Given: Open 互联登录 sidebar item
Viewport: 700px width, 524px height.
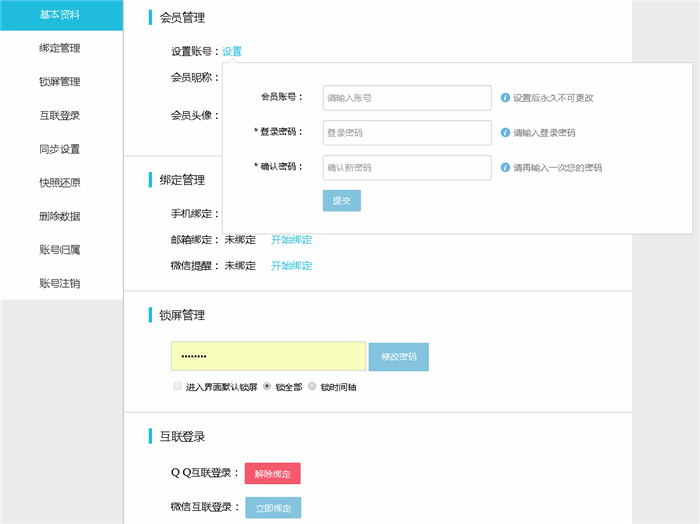Looking at the screenshot, I should pos(60,115).
